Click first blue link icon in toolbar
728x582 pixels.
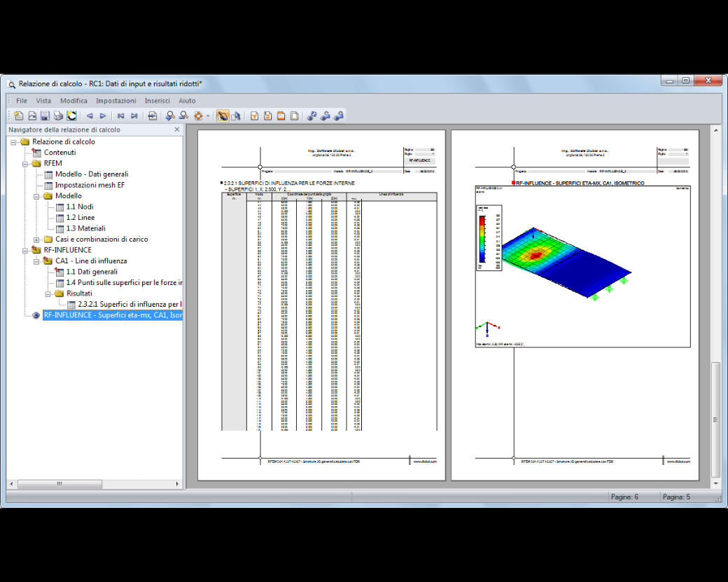click(x=312, y=116)
